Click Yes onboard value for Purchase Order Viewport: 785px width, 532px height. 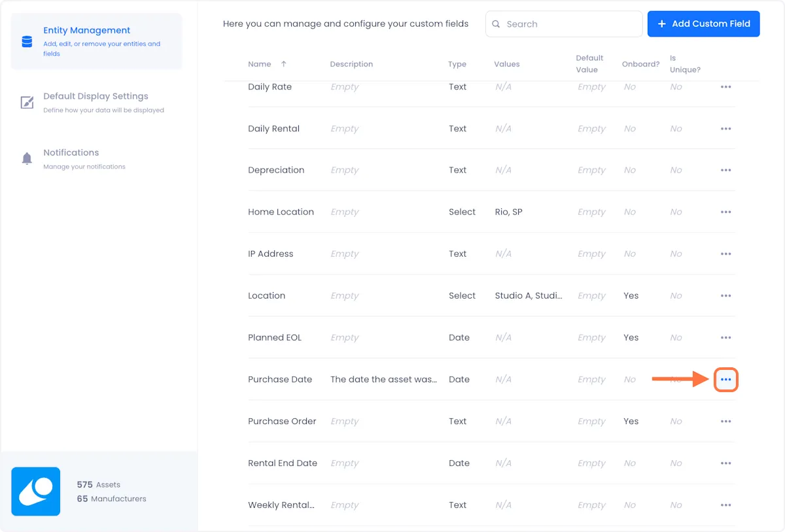pos(631,422)
